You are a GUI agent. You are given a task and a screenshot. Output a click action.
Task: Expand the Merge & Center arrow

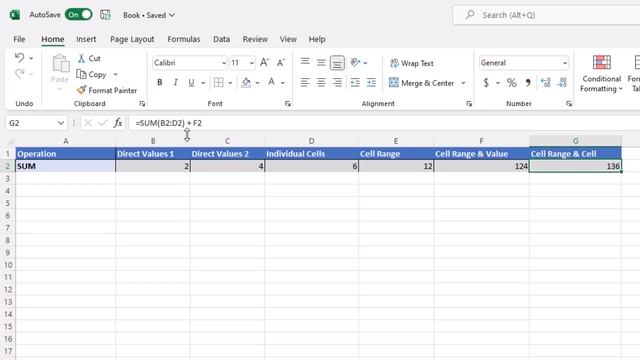[x=463, y=83]
